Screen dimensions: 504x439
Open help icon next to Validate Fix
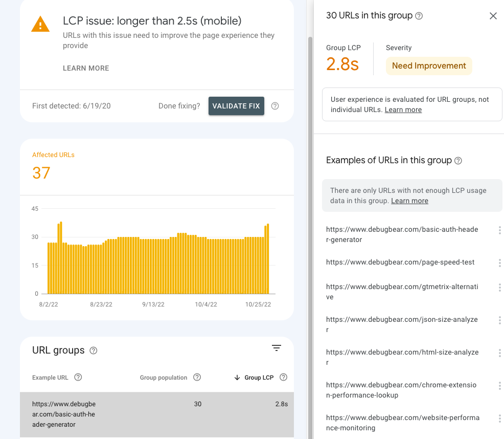point(275,106)
